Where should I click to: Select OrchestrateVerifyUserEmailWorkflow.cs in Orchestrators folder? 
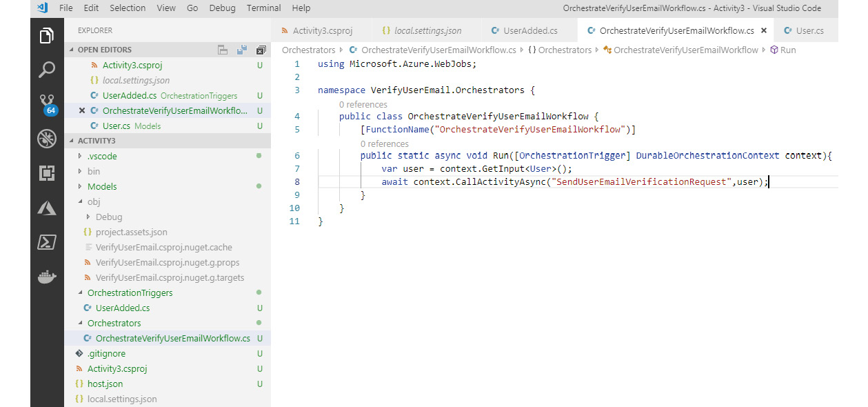172,338
